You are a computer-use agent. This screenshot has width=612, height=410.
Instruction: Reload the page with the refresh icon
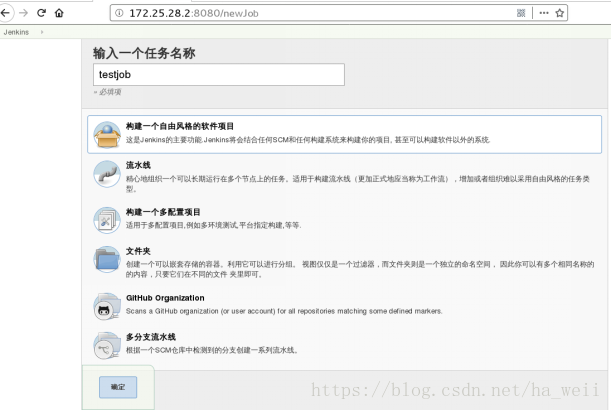(x=41, y=13)
